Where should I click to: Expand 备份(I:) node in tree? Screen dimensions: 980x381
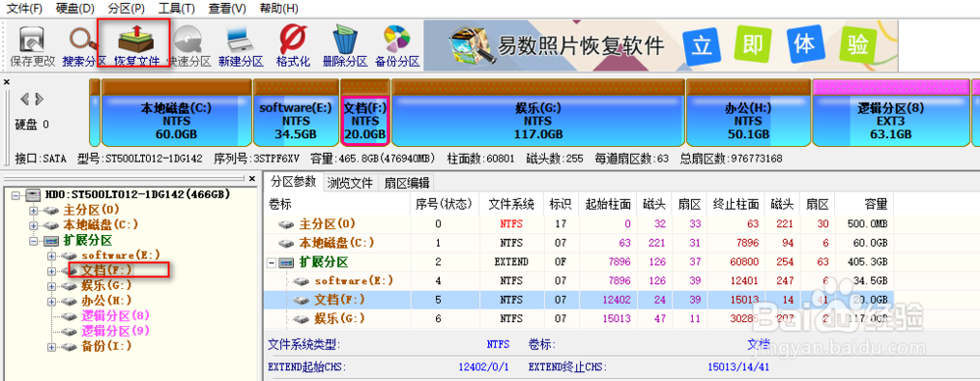[x=51, y=347]
